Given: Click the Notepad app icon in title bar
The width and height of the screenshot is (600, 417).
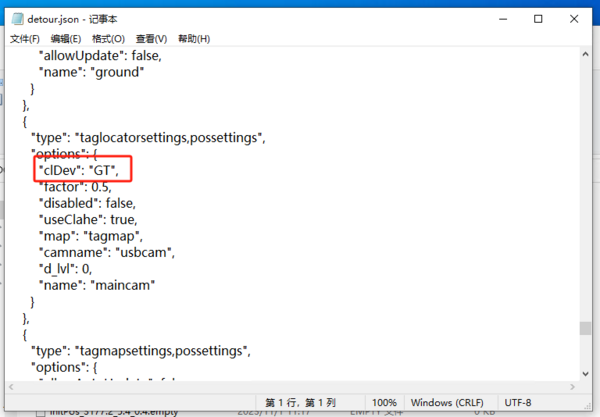Looking at the screenshot, I should (16, 19).
